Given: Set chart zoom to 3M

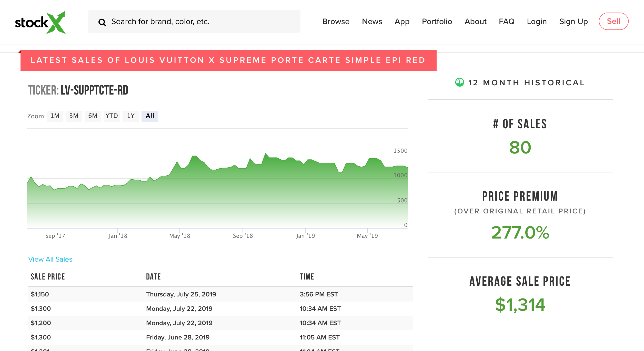Looking at the screenshot, I should coord(74,116).
